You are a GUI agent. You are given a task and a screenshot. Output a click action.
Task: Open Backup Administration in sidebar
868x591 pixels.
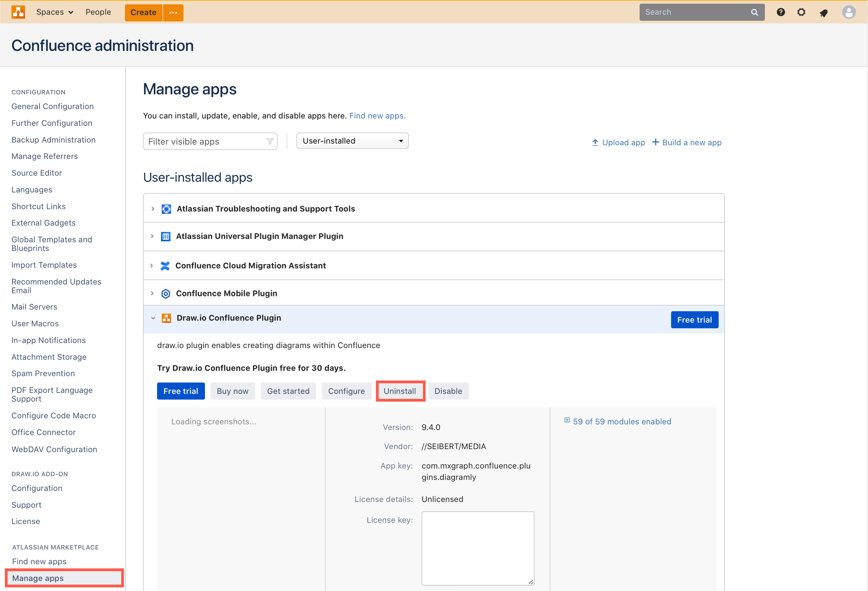53,140
